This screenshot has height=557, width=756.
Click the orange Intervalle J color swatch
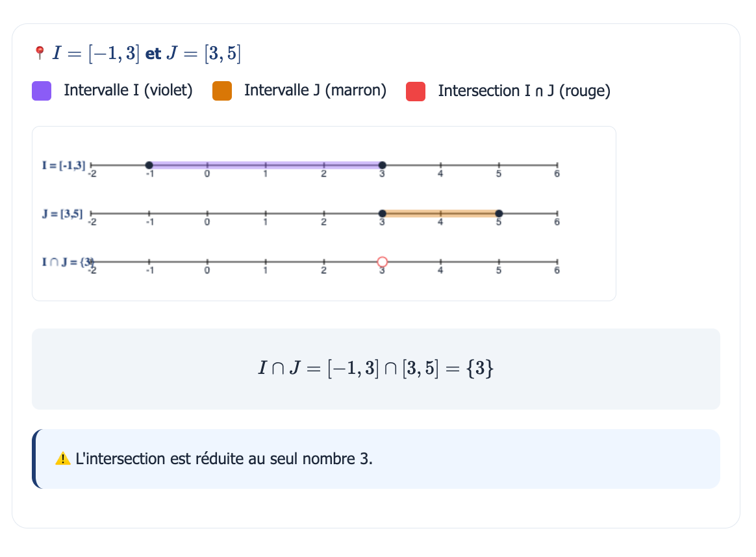[x=221, y=91]
